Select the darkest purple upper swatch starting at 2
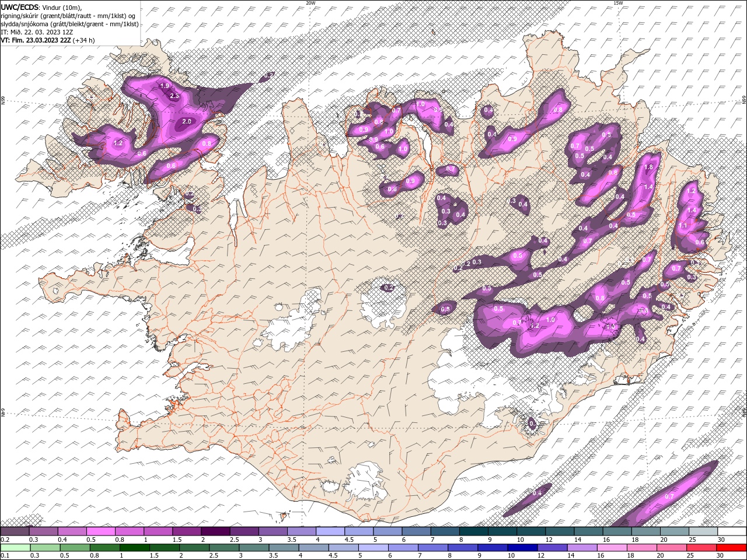The width and height of the screenshot is (747, 560). click(x=215, y=531)
